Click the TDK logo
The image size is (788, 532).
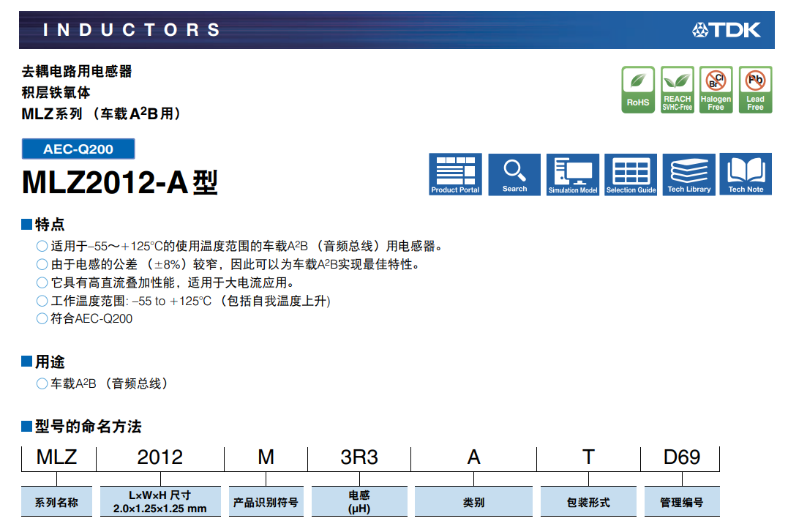727,30
